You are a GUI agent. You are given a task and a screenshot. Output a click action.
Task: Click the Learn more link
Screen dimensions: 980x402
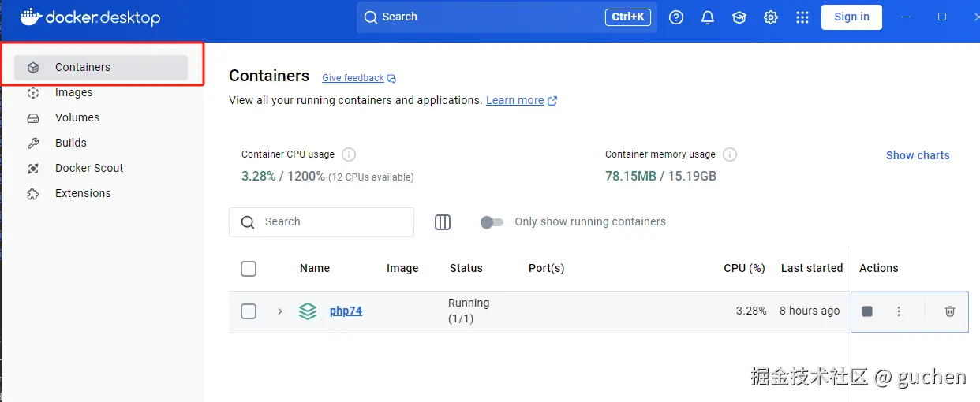(514, 101)
